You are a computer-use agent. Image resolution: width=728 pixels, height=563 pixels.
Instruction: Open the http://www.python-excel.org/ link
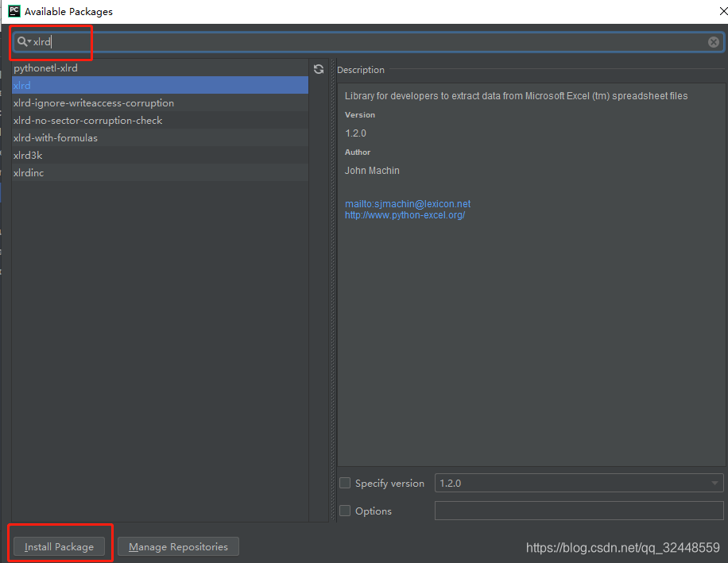pos(405,215)
